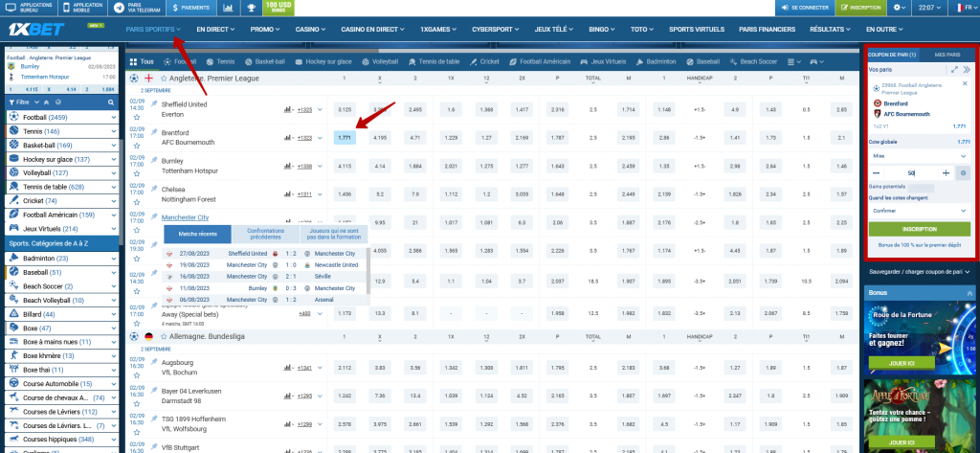The width and height of the screenshot is (980, 453).
Task: Favorite the Augsbourg vs VfL Bochum star
Action: click(x=136, y=376)
